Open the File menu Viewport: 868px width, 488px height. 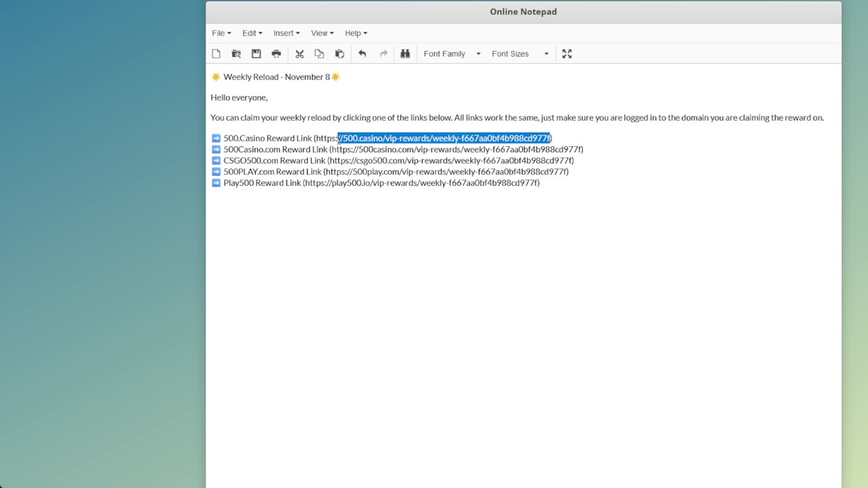221,33
